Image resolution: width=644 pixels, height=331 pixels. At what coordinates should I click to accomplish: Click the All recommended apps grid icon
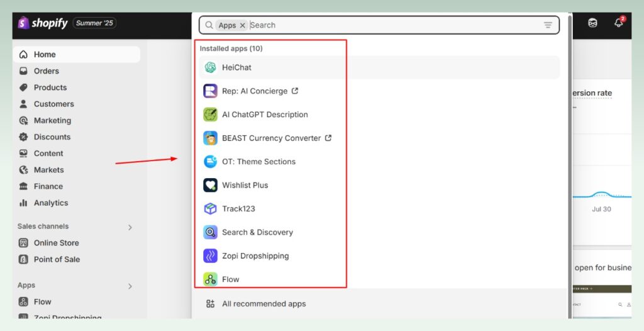[210, 304]
